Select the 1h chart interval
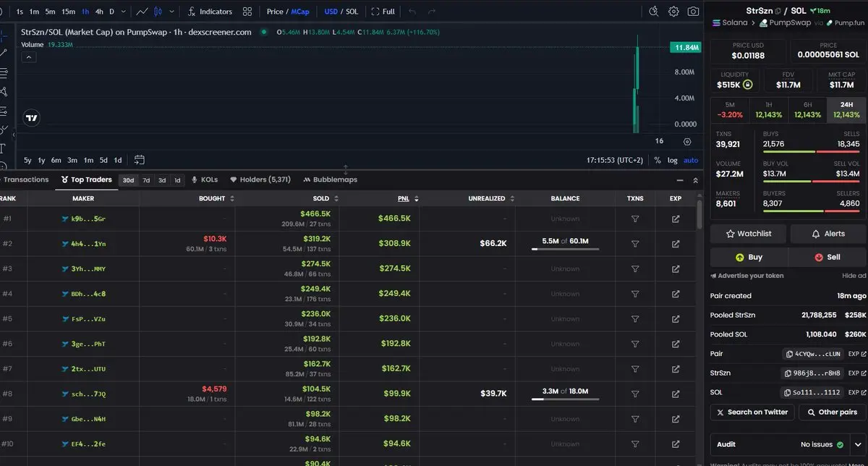Screen dimensions: 868x466 [85, 12]
